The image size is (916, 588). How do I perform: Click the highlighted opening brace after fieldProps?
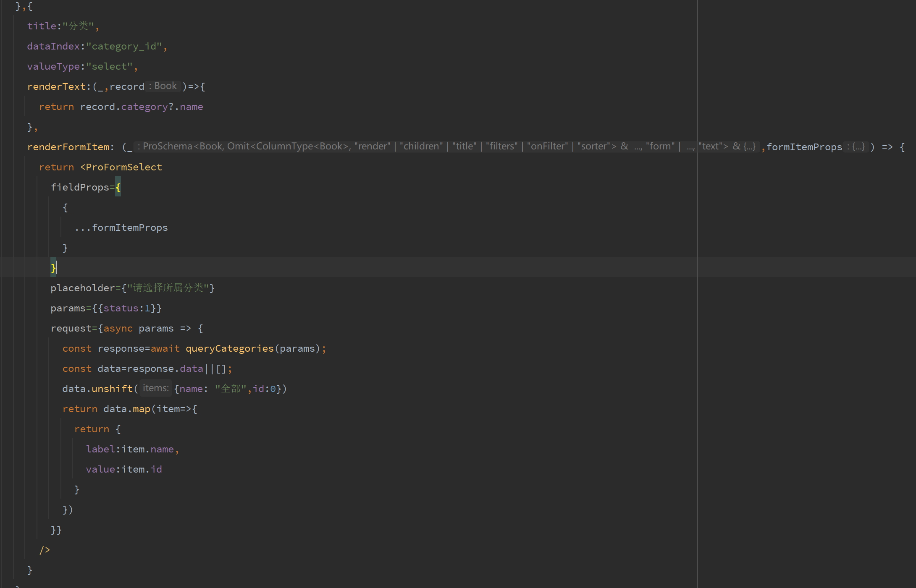tap(118, 187)
